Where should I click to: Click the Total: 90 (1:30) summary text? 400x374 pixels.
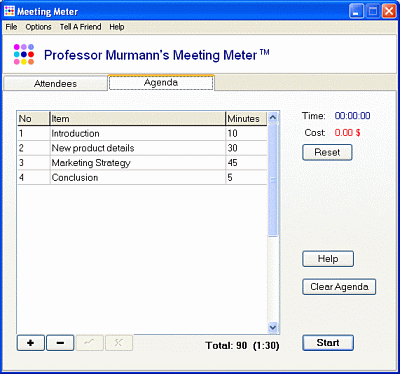242,346
